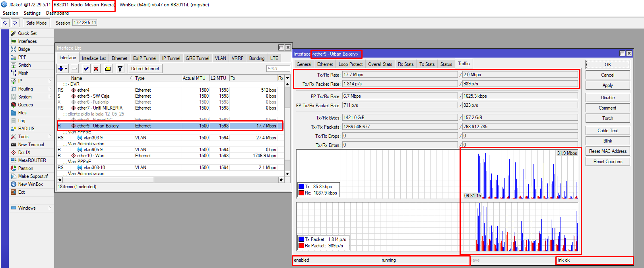
Task: Click the Tx blue color legend swatch
Action: (301, 187)
